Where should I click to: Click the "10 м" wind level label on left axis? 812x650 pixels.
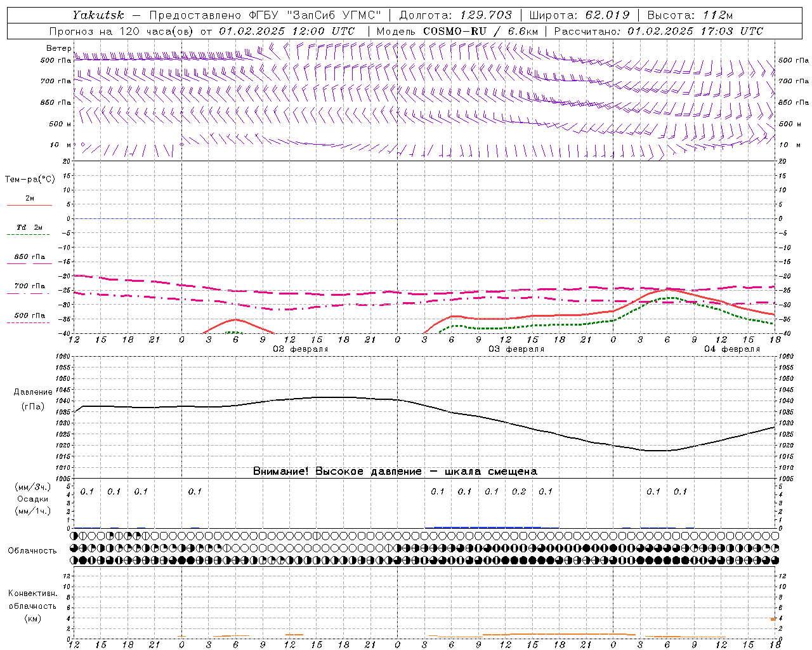62,145
